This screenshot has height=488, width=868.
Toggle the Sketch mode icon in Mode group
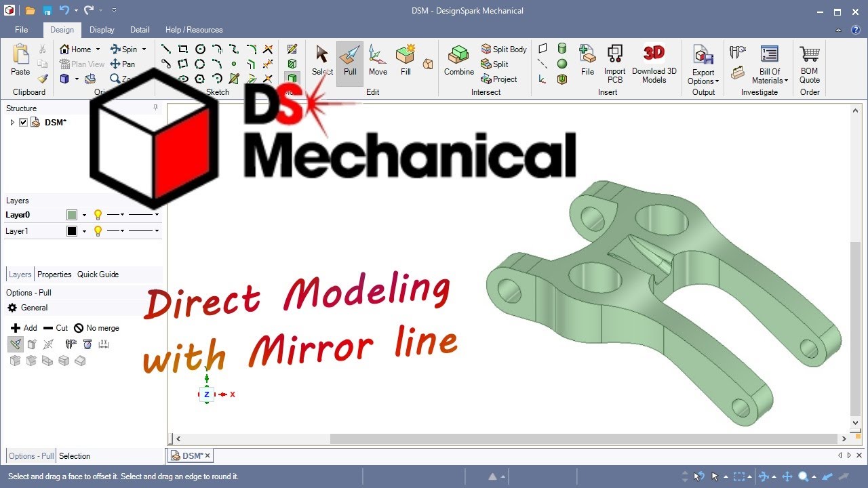292,49
